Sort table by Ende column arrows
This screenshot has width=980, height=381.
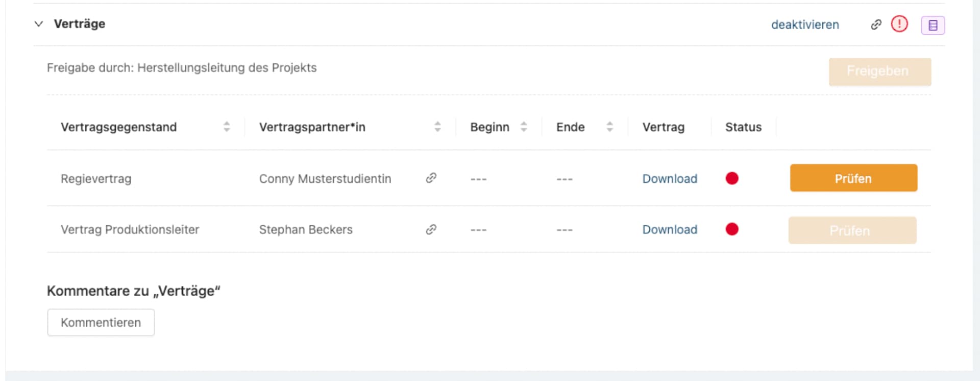tap(609, 127)
